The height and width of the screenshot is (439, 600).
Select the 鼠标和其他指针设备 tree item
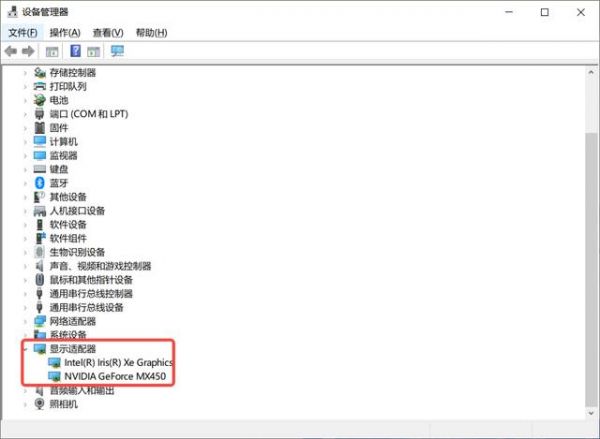(91, 280)
